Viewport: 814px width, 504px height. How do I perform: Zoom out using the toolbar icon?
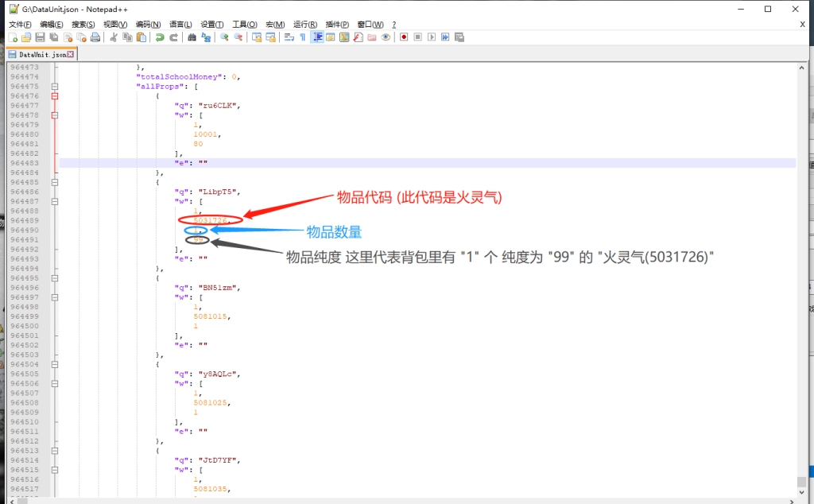pos(238,37)
